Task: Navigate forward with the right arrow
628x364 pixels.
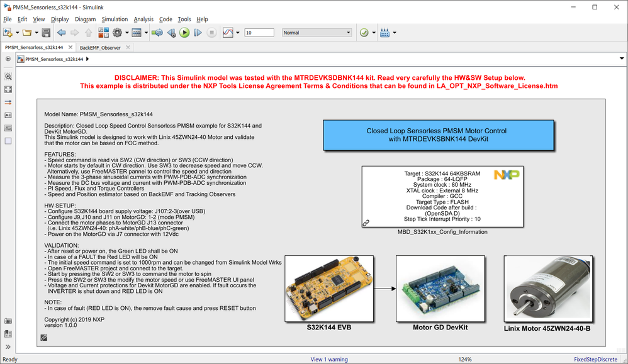Action: click(x=74, y=33)
